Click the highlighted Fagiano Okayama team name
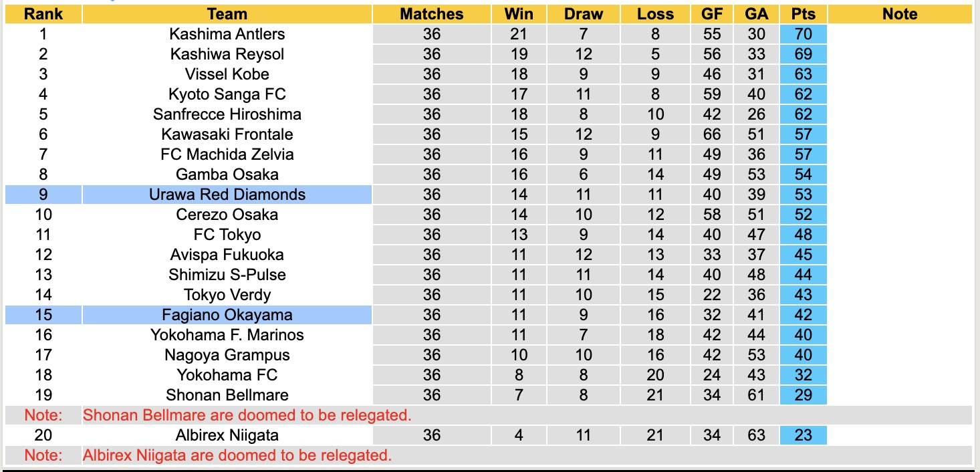 (x=227, y=315)
